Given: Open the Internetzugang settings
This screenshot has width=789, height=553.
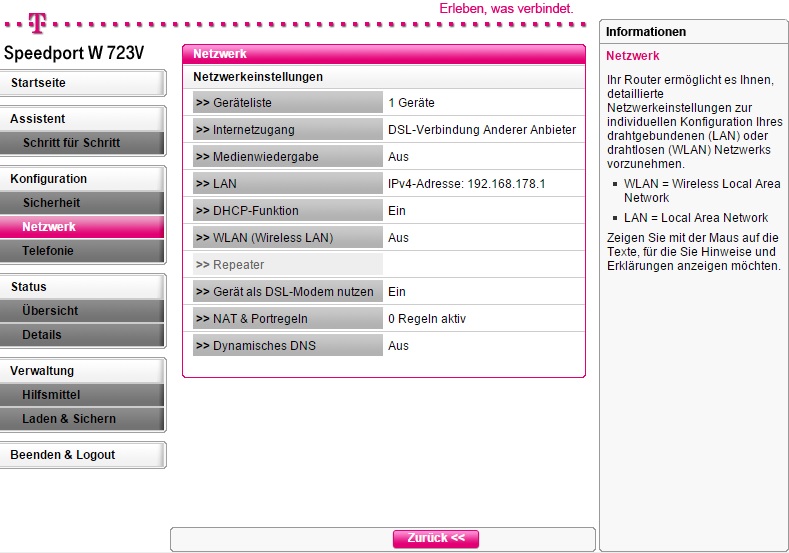Looking at the screenshot, I should point(287,130).
